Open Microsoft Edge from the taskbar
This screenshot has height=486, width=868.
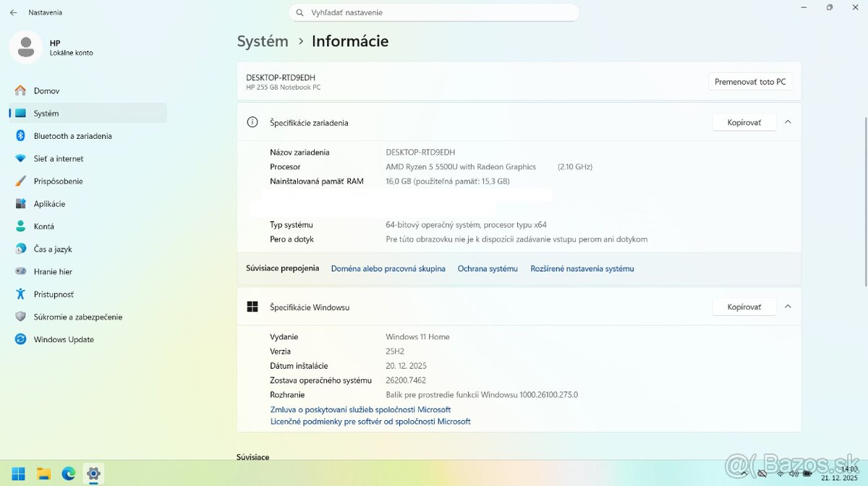[68, 474]
